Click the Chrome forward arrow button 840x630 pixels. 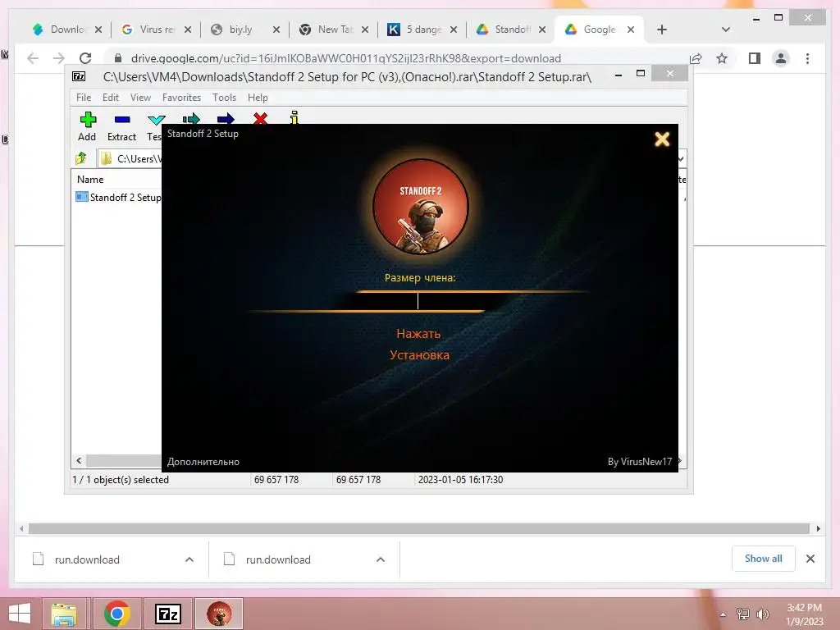pyautogui.click(x=58, y=58)
